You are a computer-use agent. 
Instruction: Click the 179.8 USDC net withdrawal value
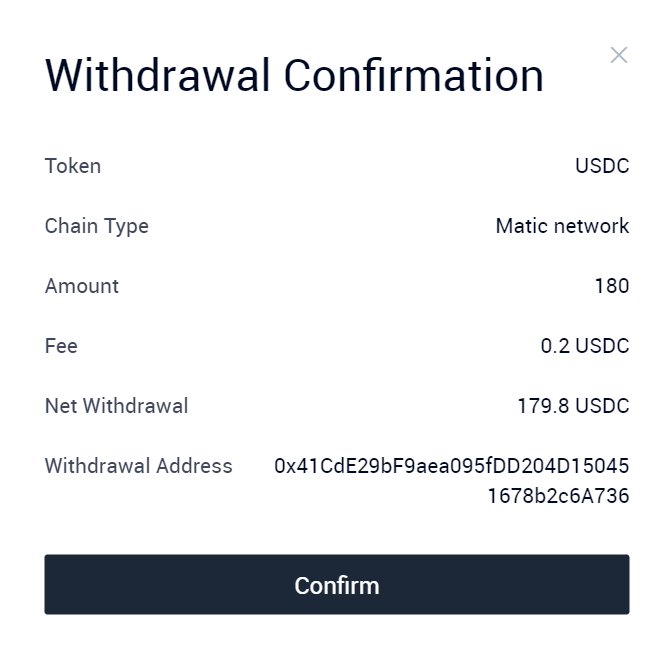(x=573, y=406)
